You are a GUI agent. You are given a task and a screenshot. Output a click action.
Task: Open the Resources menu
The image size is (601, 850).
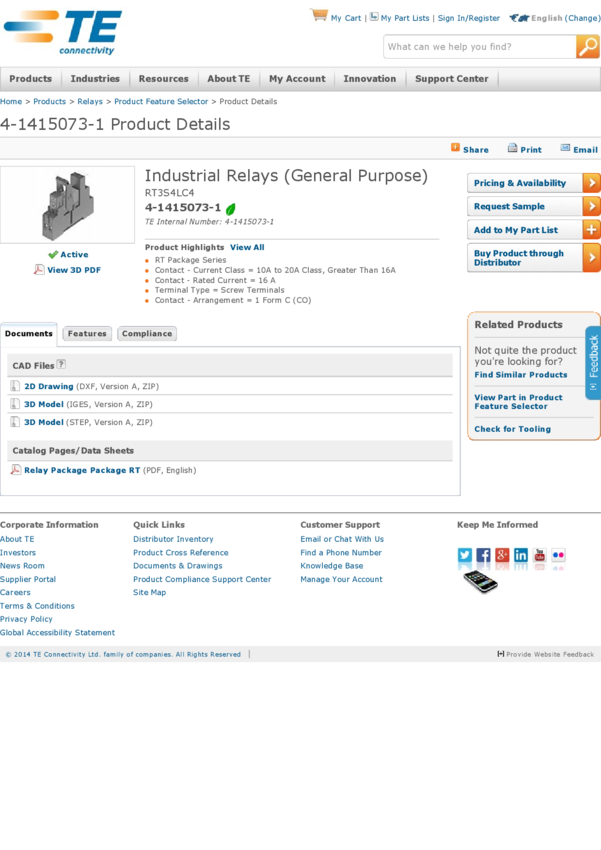pos(164,79)
